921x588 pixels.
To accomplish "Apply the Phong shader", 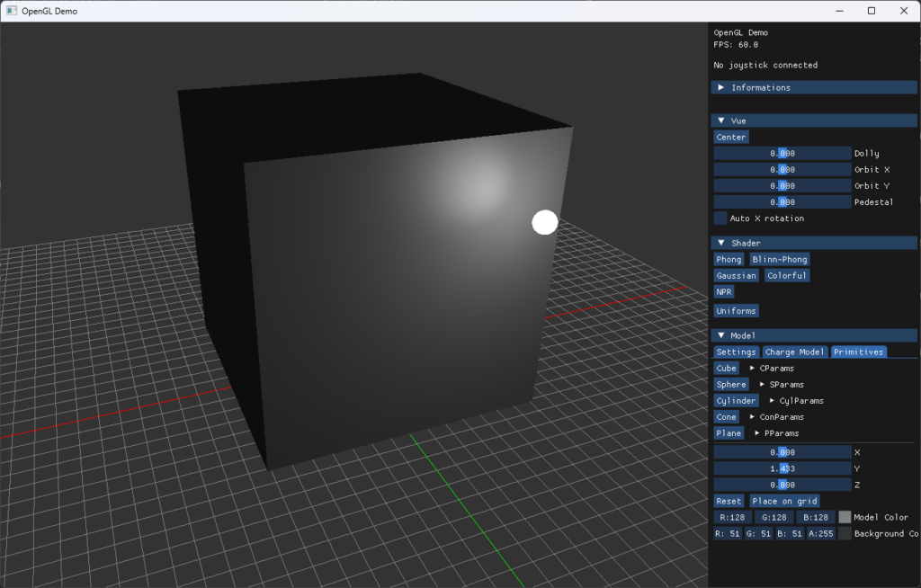I will coord(729,259).
